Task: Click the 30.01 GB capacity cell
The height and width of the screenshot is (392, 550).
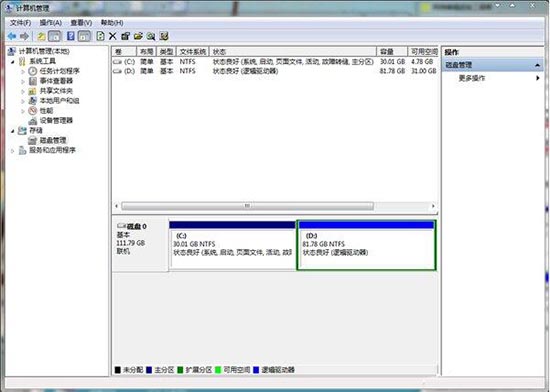Action: point(392,62)
